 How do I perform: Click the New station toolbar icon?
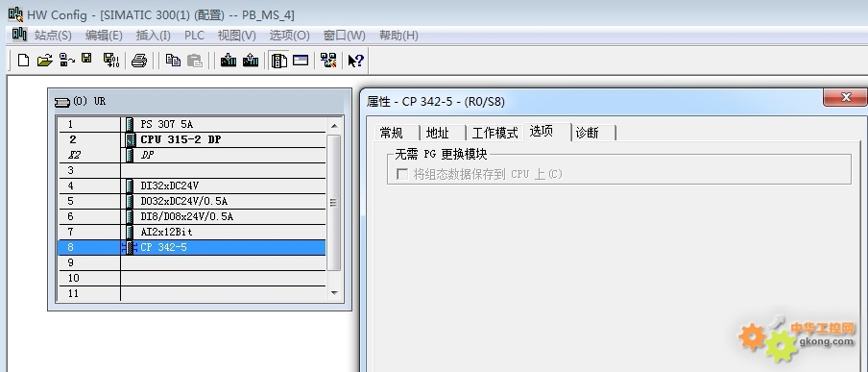[23, 60]
